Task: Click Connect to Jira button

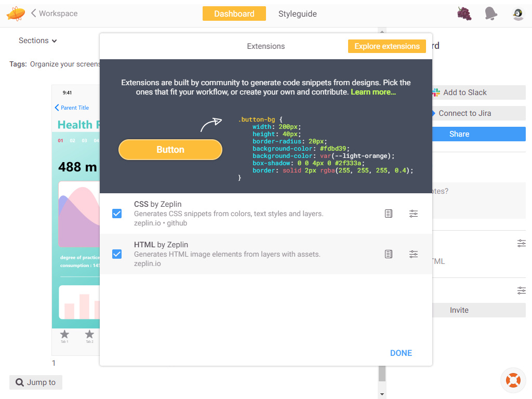Action: 478,113
